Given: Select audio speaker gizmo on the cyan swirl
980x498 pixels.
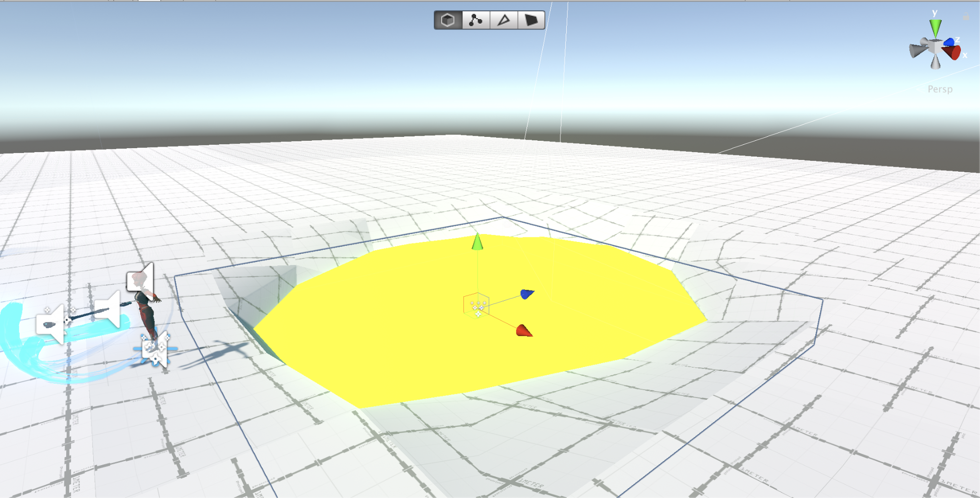Looking at the screenshot, I should tap(50, 324).
